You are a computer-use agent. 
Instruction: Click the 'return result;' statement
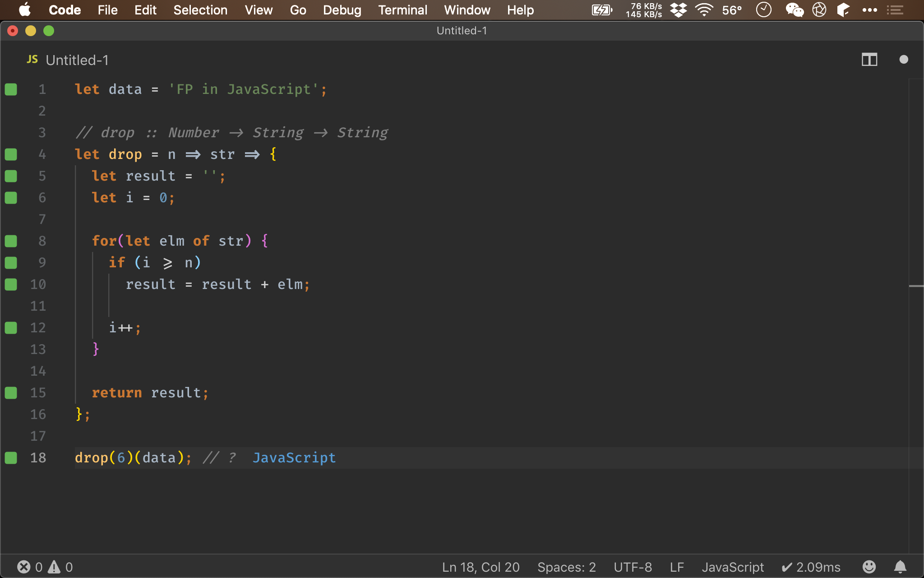(x=150, y=393)
